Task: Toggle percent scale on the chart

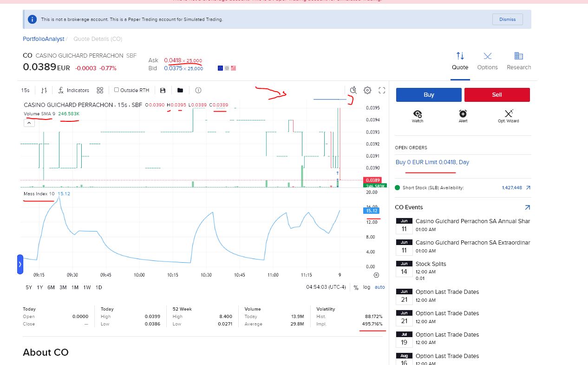Action: (356, 287)
